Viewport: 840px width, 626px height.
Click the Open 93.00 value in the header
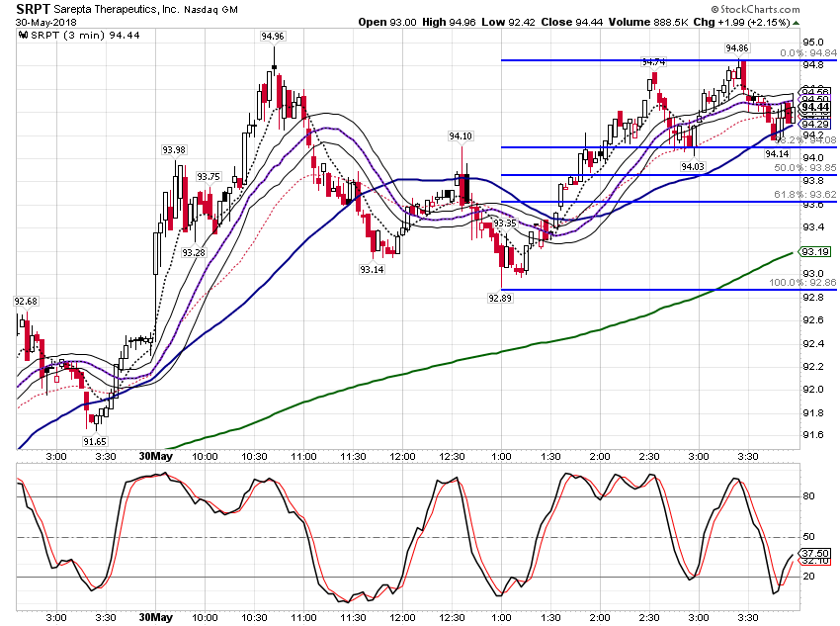click(387, 22)
